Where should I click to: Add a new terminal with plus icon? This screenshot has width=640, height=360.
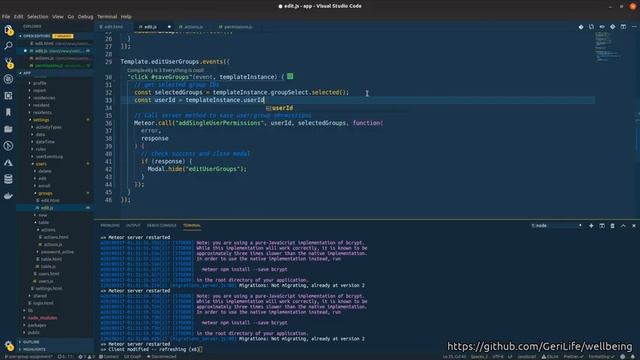click(591, 225)
